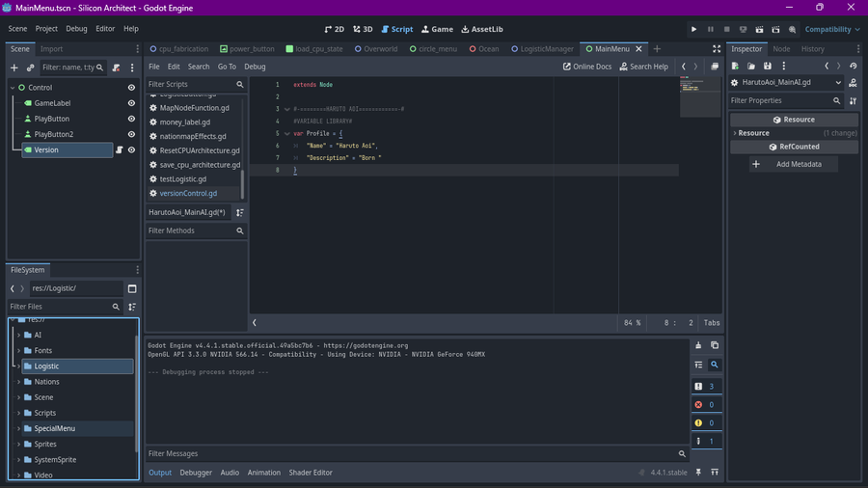The width and height of the screenshot is (868, 488).
Task: Sort files in FileSystem dock
Action: click(132, 307)
